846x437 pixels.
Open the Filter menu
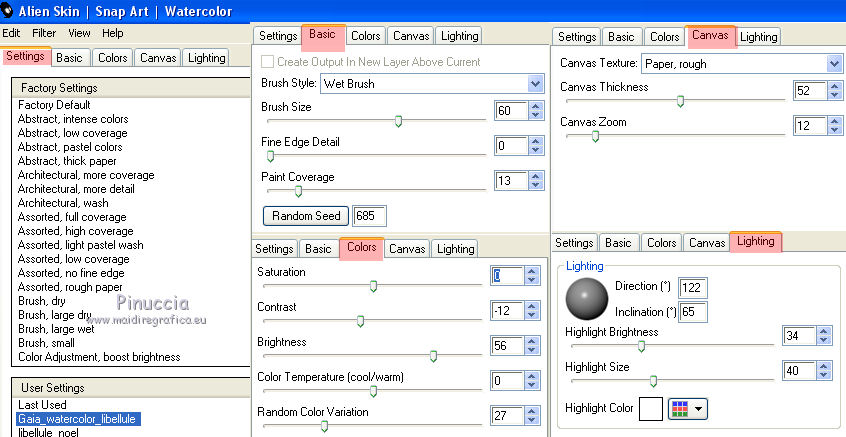click(43, 32)
